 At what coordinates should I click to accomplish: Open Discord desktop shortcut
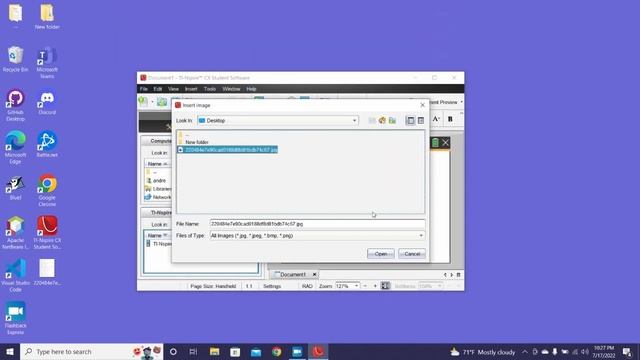[x=47, y=102]
